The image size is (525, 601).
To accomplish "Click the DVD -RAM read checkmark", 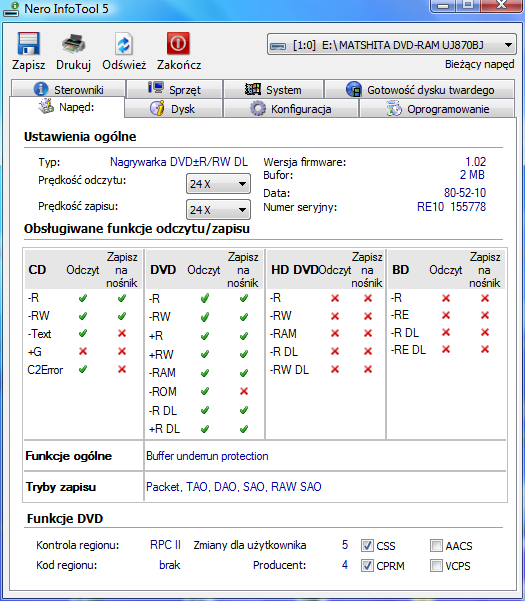I will [x=205, y=373].
